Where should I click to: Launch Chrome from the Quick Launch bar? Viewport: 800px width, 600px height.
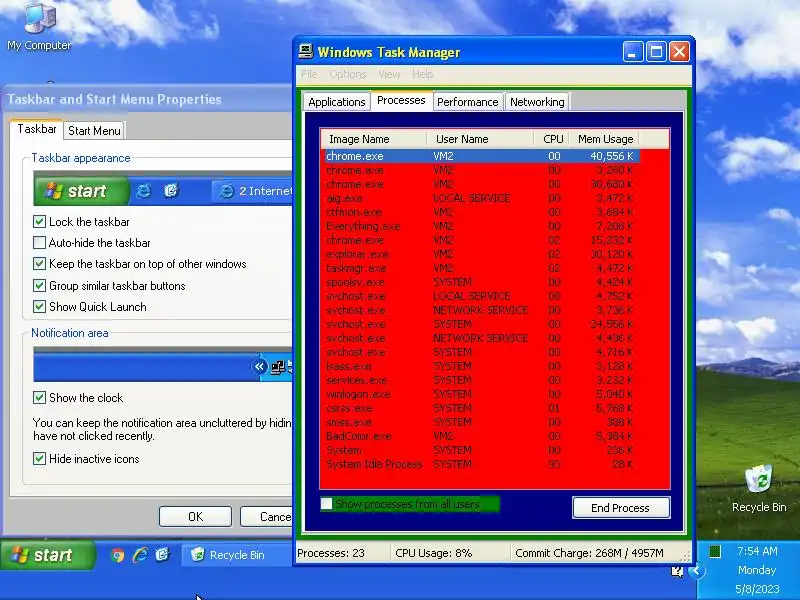click(117, 555)
